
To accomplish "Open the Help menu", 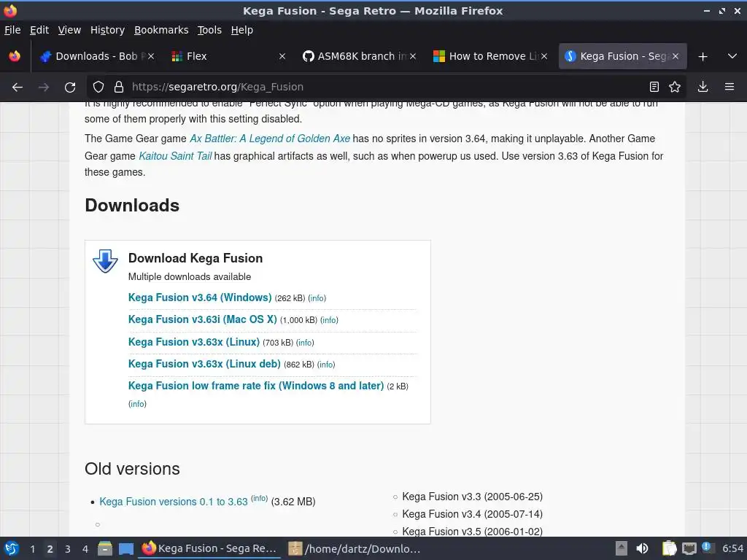I will coord(242,30).
